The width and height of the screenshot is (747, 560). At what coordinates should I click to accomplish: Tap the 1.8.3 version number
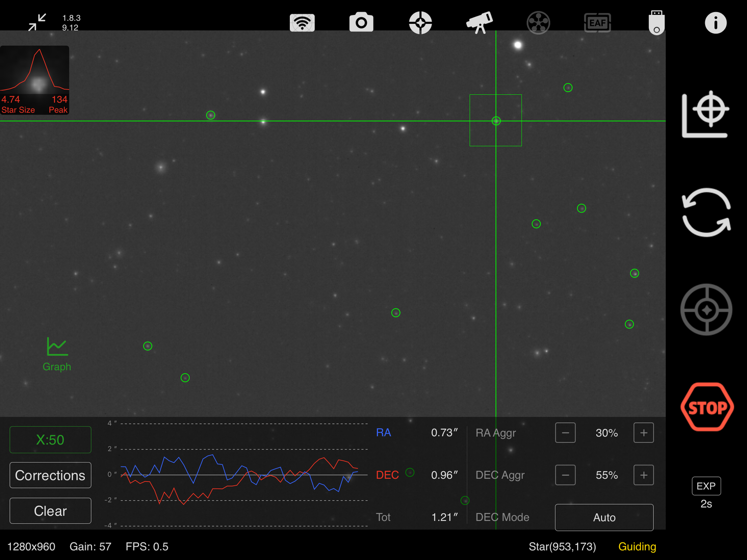coord(71,18)
